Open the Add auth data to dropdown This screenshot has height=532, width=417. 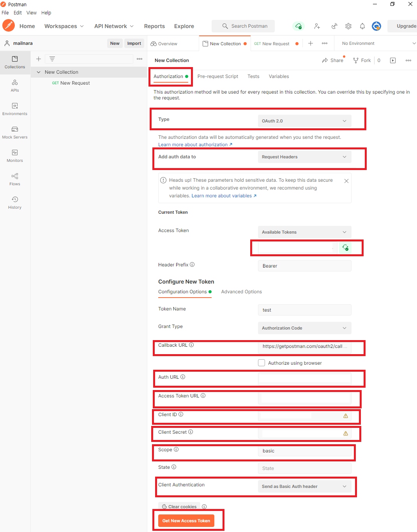[304, 157]
